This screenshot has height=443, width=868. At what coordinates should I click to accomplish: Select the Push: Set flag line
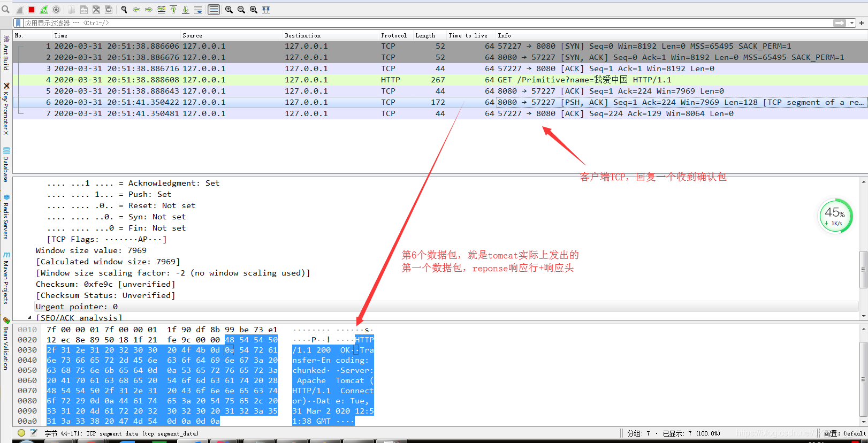point(109,194)
